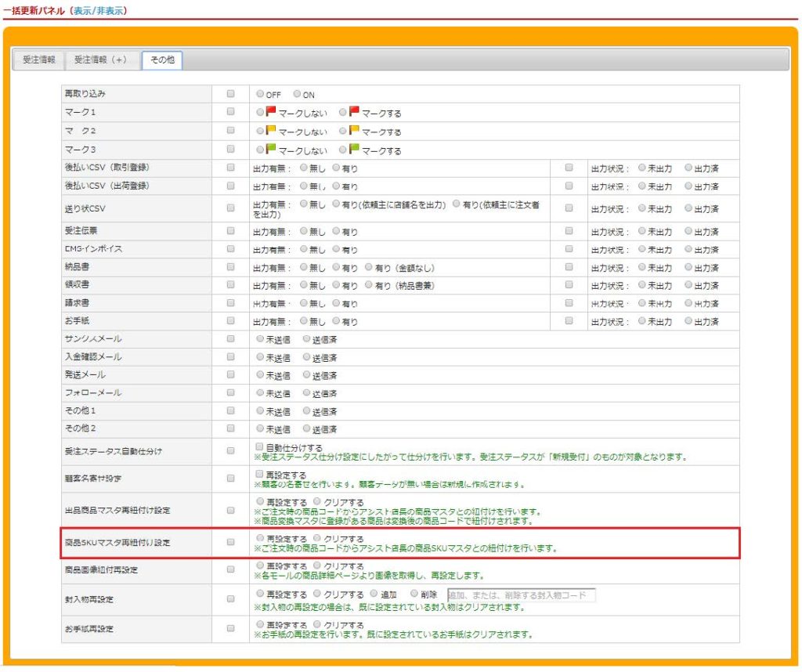The height and width of the screenshot is (672, 802).
Task: Mark 受注伝票 出力状況 as 出力済
Action: (x=688, y=231)
